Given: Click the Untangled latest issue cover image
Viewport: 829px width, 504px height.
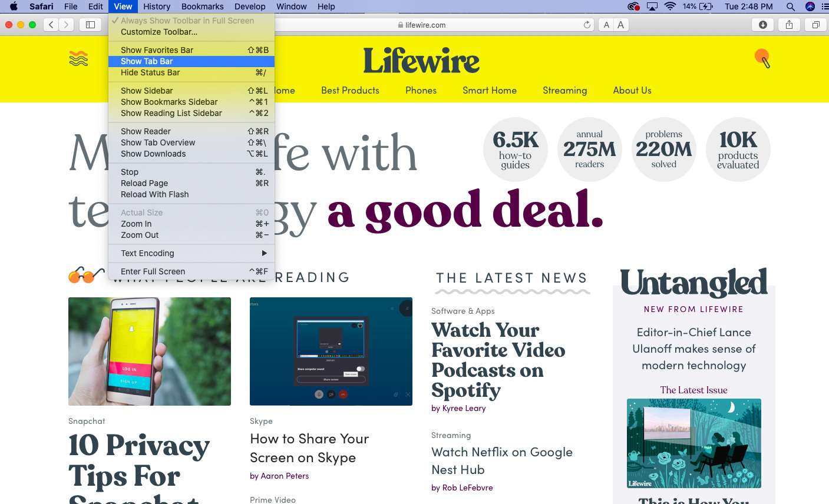Looking at the screenshot, I should [x=694, y=443].
